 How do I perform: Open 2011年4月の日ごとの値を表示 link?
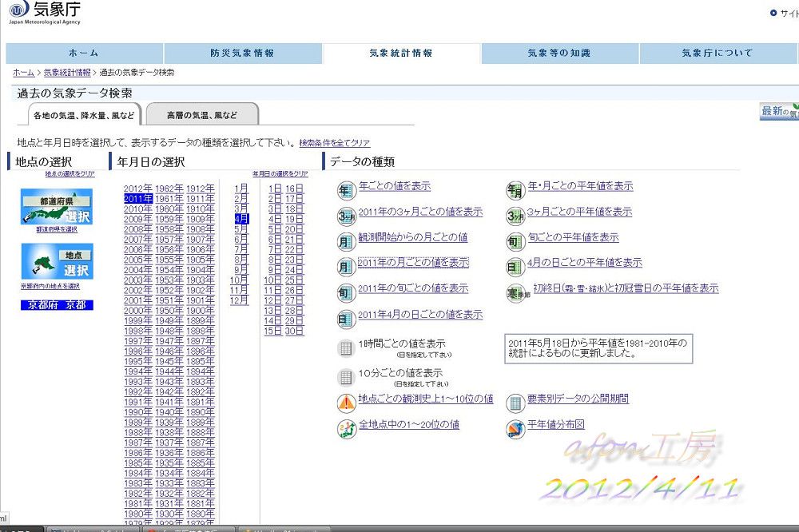pos(419,315)
